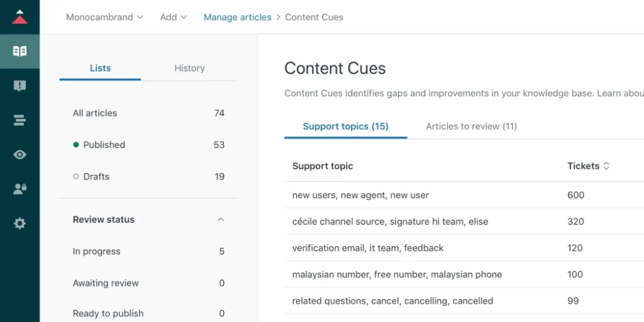
Task: Expand the Add dropdown menu
Action: pyautogui.click(x=174, y=17)
